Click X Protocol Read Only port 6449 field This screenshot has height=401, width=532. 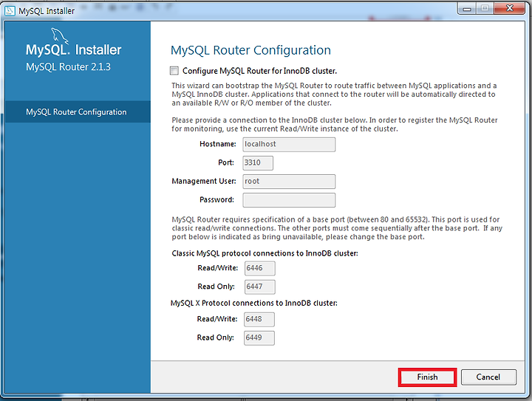(259, 338)
